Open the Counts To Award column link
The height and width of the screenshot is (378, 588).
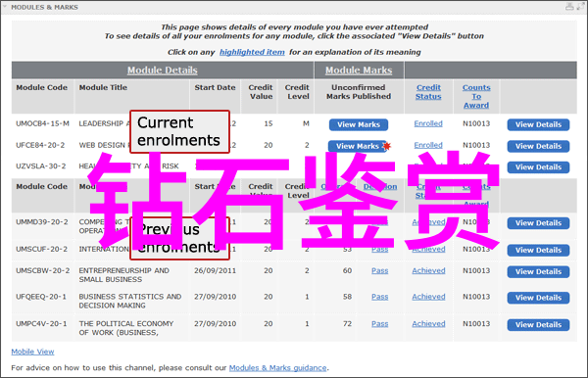click(x=476, y=96)
